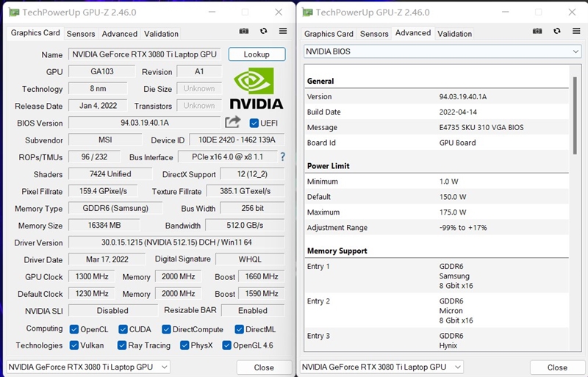Click the GA103 GPU field
Screen dimensions: 588x377
(x=102, y=71)
